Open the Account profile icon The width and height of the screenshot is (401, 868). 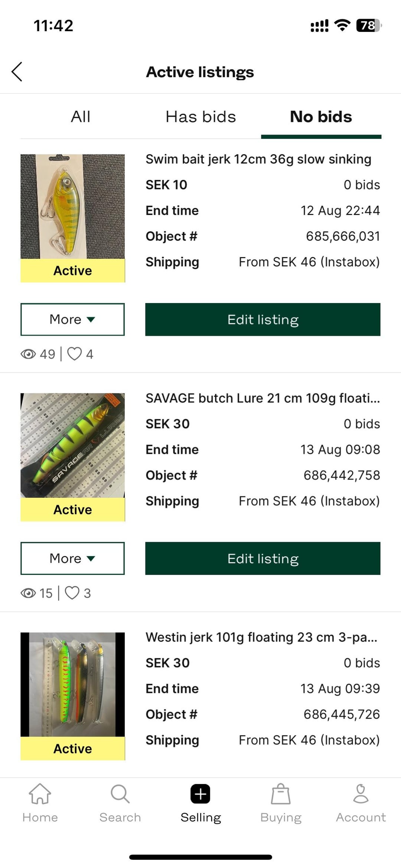[x=361, y=794]
